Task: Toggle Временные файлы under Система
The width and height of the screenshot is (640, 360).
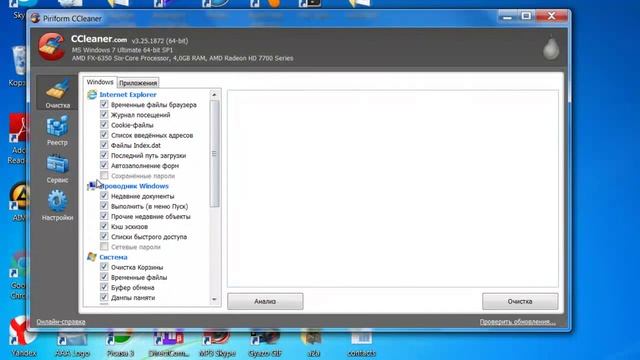Action: coord(104,278)
